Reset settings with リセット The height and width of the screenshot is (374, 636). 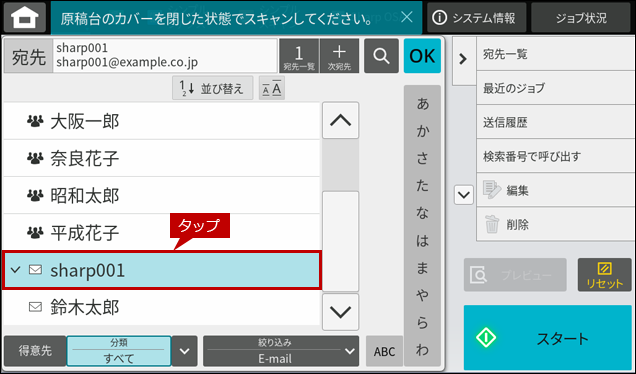point(604,275)
